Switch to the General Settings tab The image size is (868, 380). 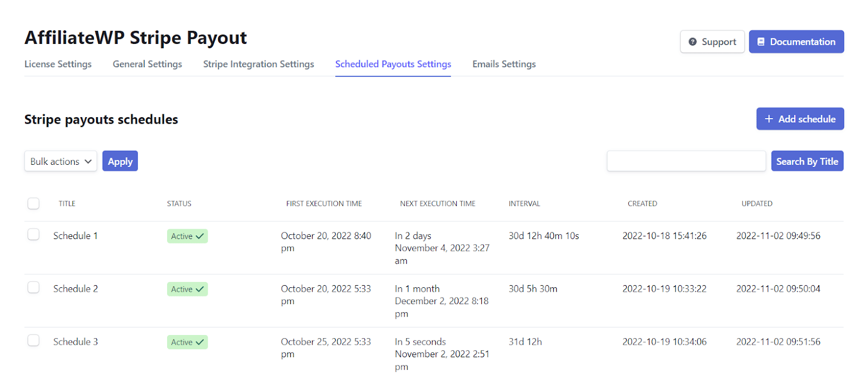pos(148,64)
